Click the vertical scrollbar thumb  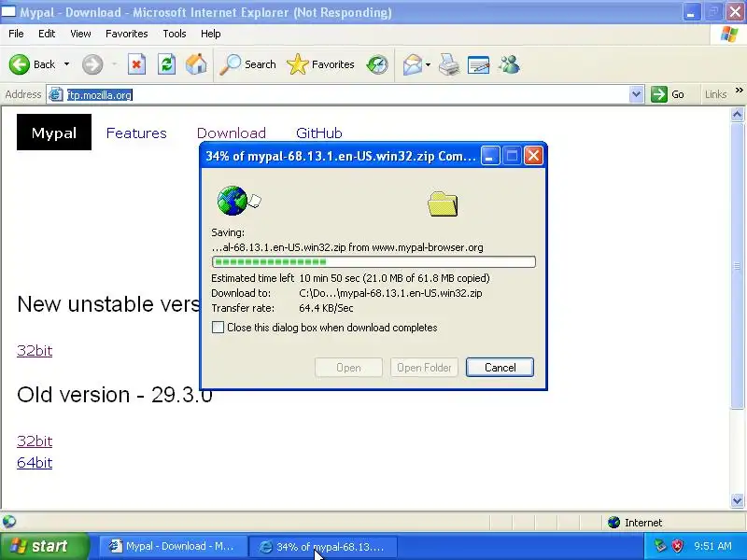737,265
